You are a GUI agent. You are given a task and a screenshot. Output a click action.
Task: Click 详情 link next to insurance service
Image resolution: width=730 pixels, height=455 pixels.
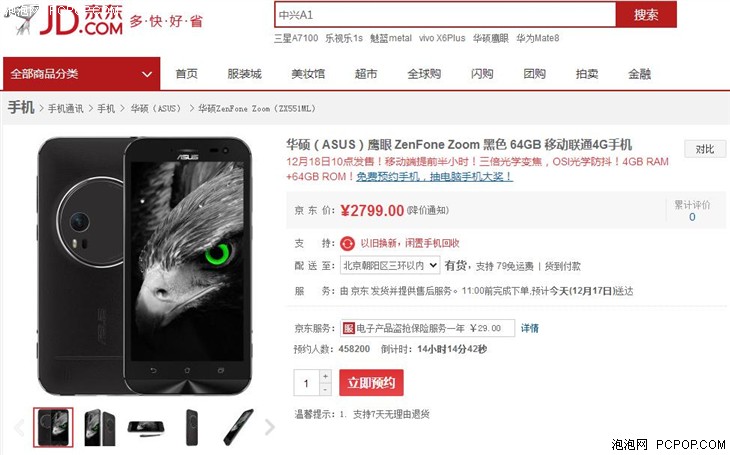tap(529, 328)
